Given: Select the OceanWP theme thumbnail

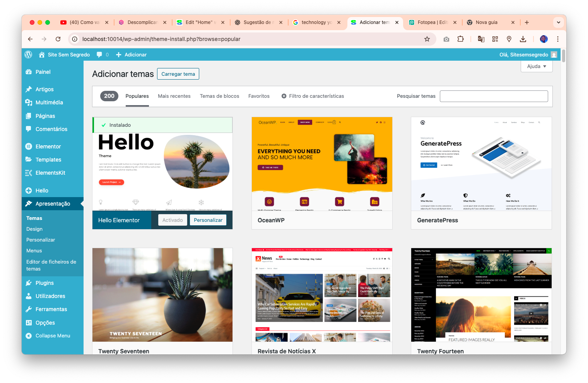Looking at the screenshot, I should (x=322, y=164).
